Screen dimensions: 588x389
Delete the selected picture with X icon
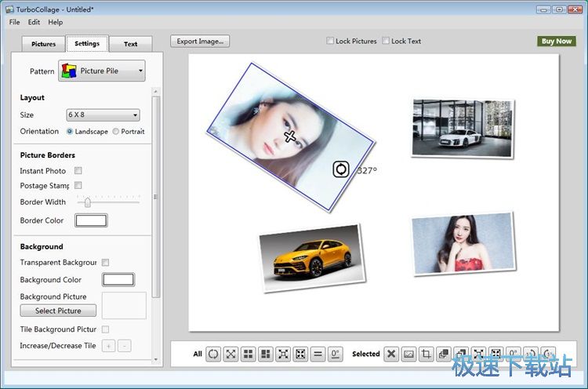tap(390, 354)
